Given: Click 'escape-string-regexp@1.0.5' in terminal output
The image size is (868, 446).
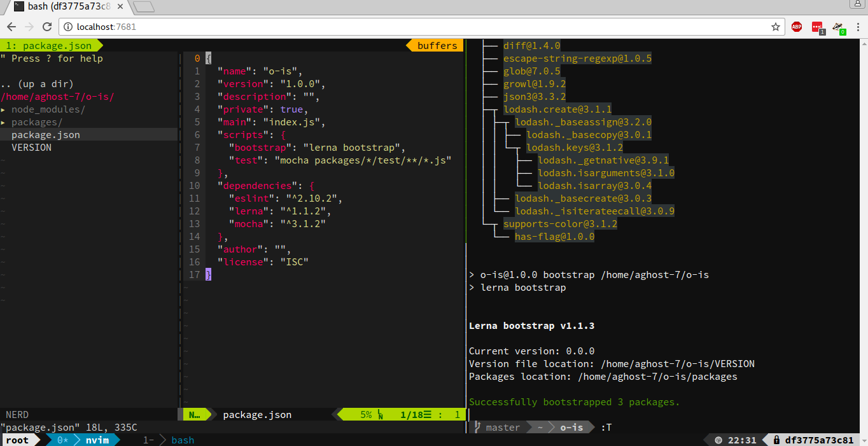Looking at the screenshot, I should [x=577, y=59].
